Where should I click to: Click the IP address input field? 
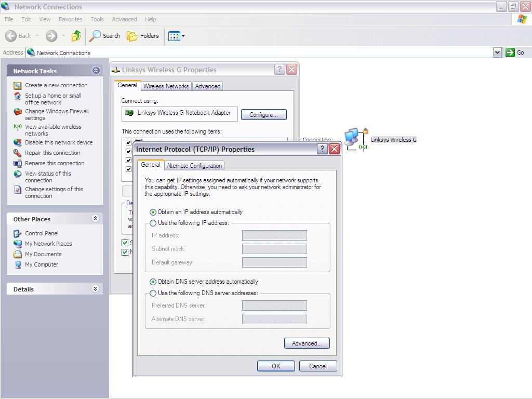coord(274,235)
